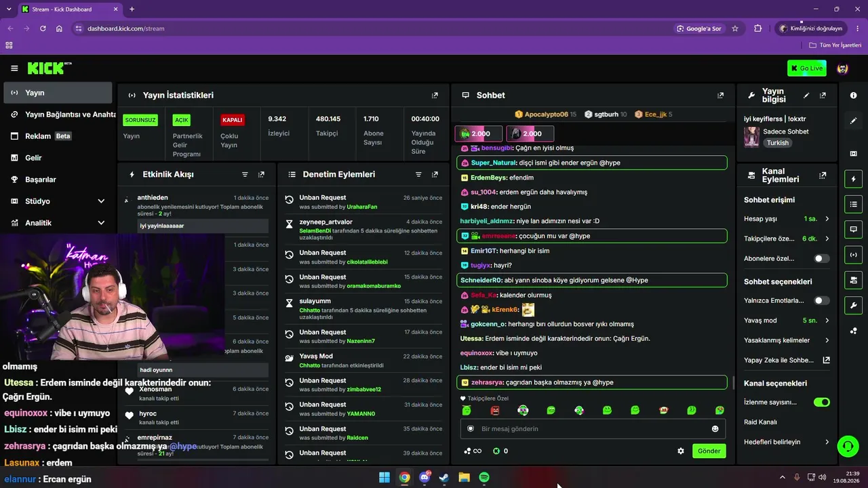Toggle the wrench stream info sidebar icon
Viewport: 868px width, 488px height.
pos(853,305)
